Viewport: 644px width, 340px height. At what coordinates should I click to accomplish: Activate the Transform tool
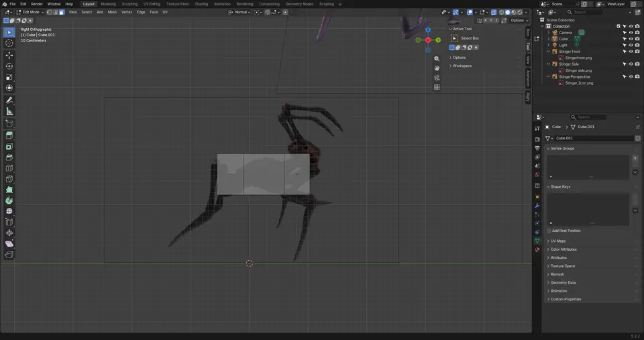[9, 88]
